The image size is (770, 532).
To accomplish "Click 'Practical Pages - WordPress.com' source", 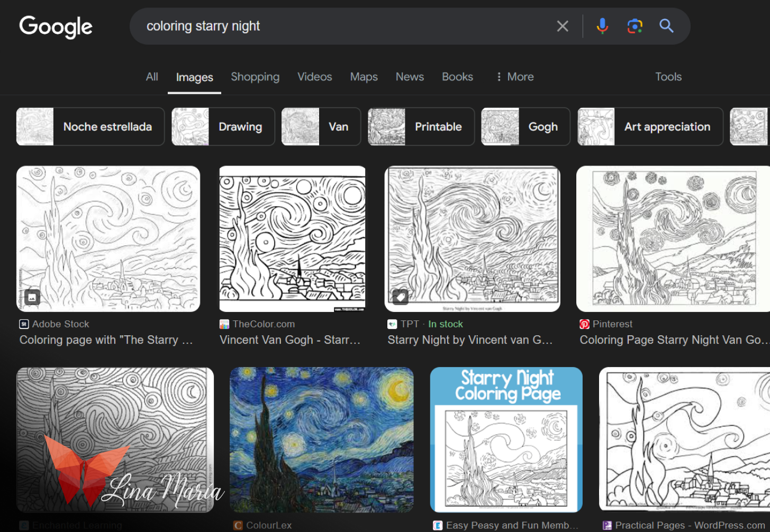I will pyautogui.click(x=690, y=526).
